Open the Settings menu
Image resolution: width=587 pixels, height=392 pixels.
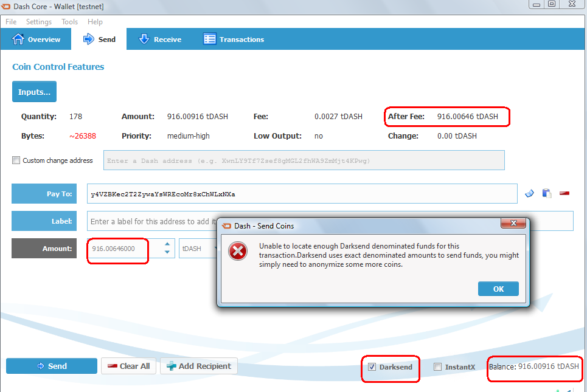(39, 22)
